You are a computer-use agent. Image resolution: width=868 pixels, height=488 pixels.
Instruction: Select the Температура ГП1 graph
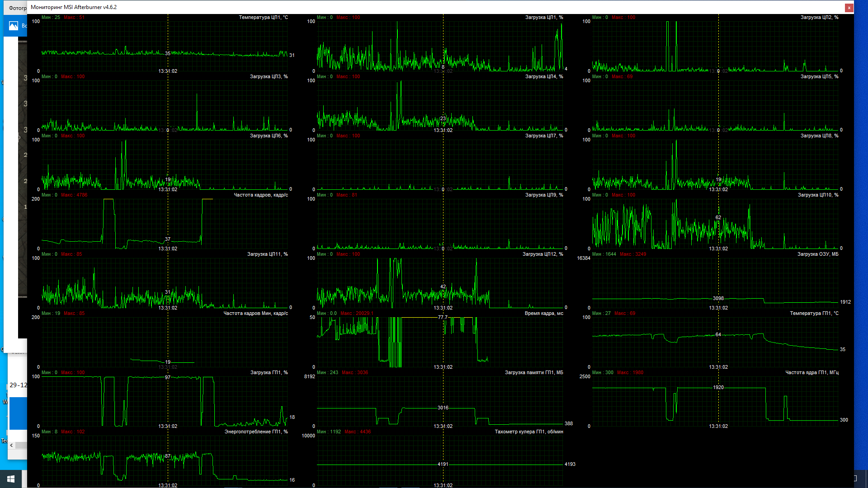715,342
